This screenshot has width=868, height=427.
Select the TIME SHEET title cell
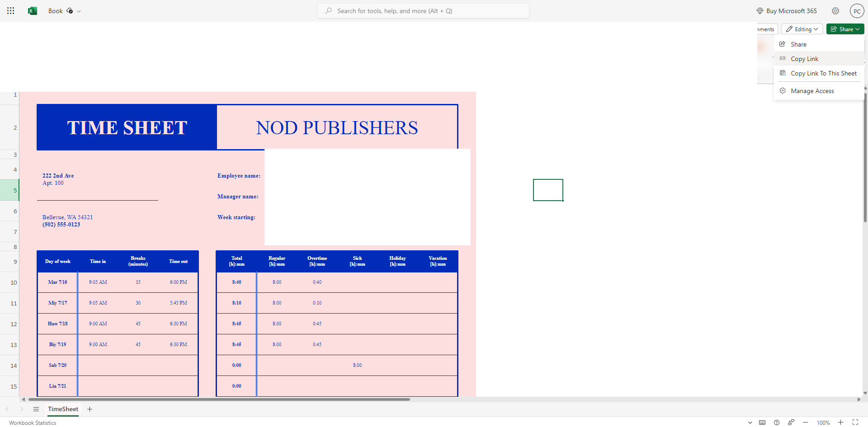(127, 127)
